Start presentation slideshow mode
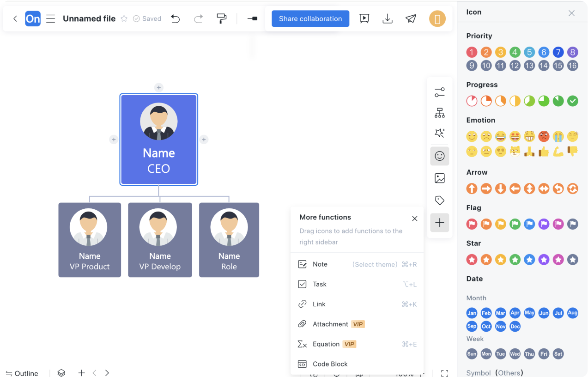Image resolution: width=588 pixels, height=377 pixels. pyautogui.click(x=364, y=18)
